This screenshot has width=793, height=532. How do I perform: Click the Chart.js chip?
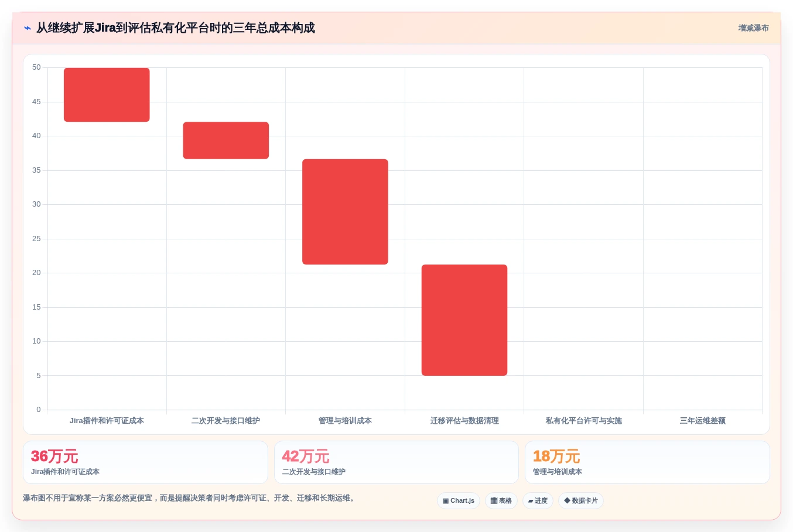click(459, 501)
